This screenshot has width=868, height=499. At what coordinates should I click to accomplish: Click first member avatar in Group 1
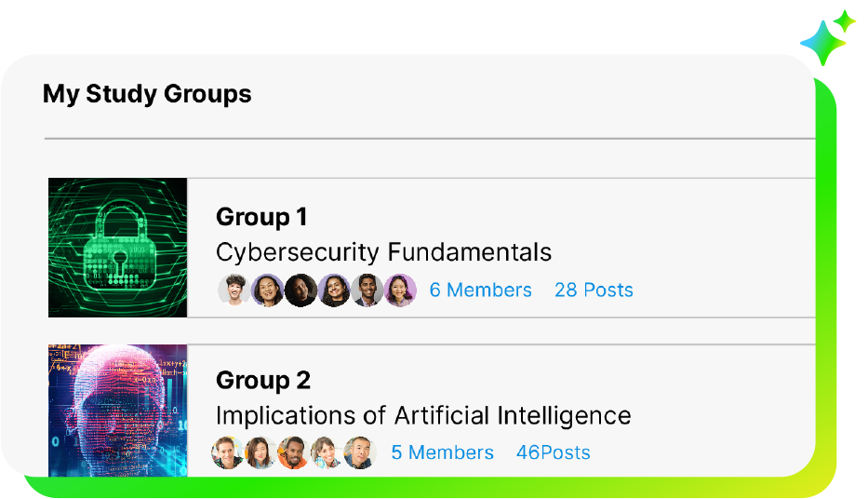pyautogui.click(x=233, y=290)
